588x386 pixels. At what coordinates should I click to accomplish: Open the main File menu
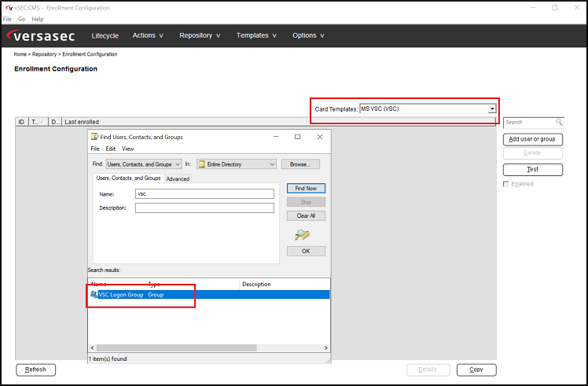[x=8, y=19]
